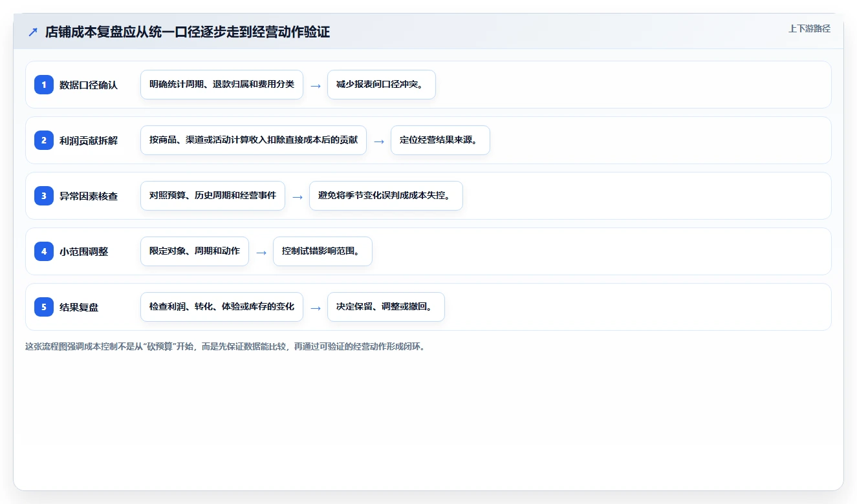Click the arrow in the 利润贡献拆解 row
Image resolution: width=857 pixels, height=504 pixels.
pos(379,141)
